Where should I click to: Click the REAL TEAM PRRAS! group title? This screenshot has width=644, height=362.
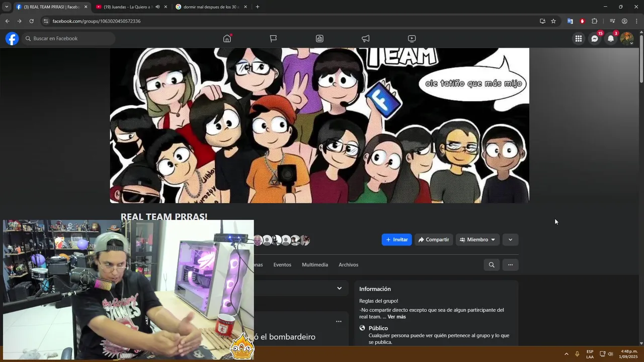164,217
